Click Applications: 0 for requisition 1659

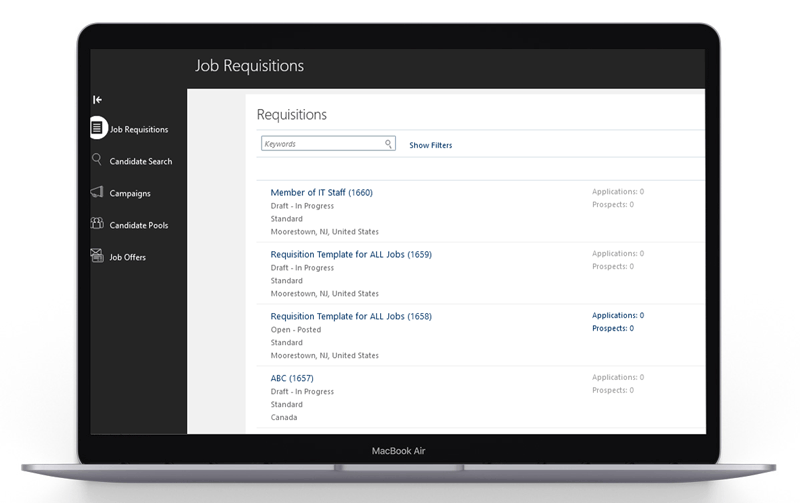click(618, 254)
